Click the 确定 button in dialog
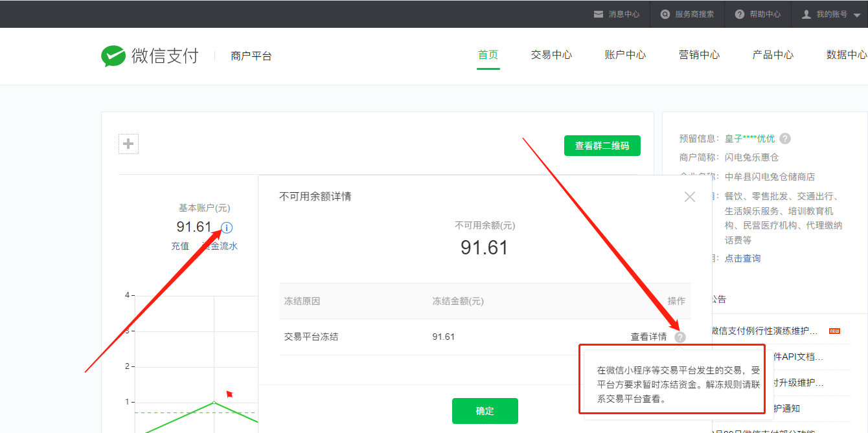The height and width of the screenshot is (433, 868). (x=485, y=411)
